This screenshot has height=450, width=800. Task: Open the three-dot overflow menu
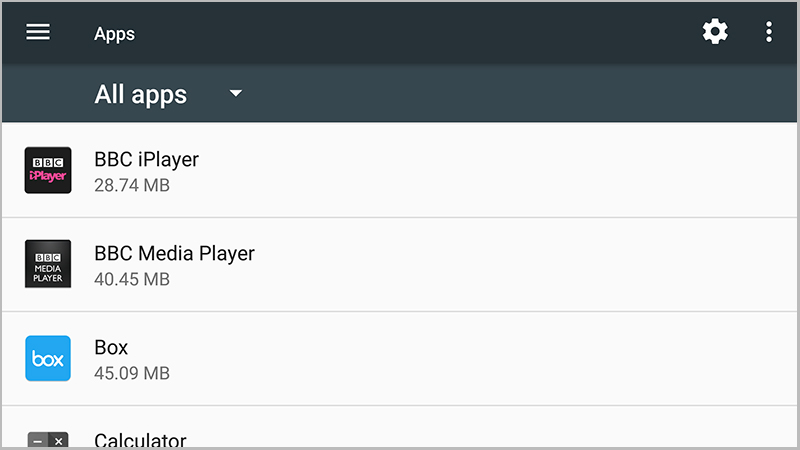click(768, 32)
